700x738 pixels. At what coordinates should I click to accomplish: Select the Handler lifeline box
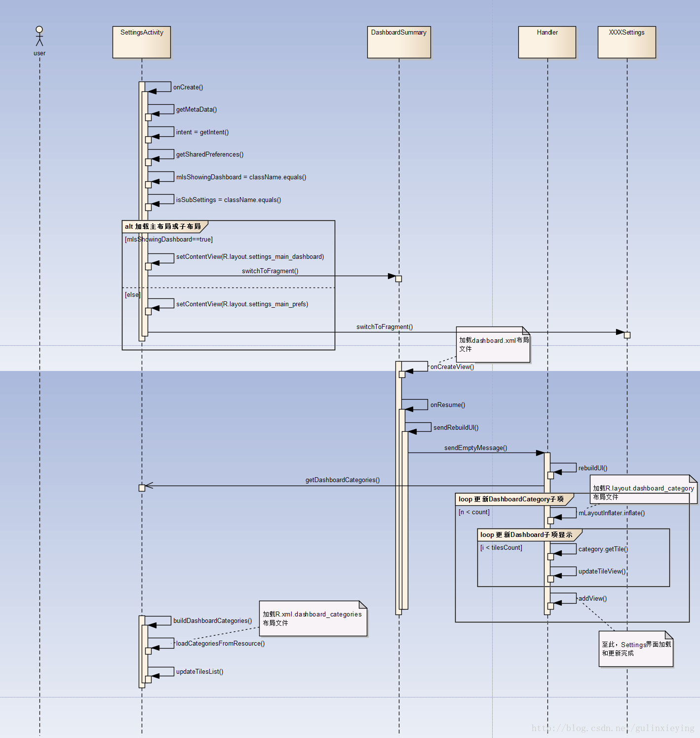click(x=547, y=42)
